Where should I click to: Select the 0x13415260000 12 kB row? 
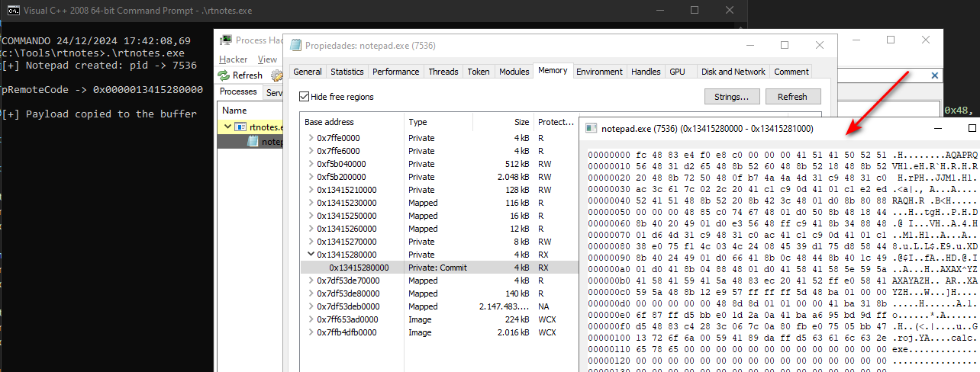tap(439, 229)
